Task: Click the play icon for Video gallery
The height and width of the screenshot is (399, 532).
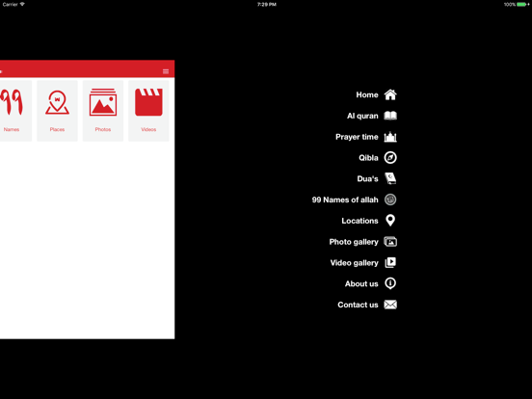Action: click(390, 262)
